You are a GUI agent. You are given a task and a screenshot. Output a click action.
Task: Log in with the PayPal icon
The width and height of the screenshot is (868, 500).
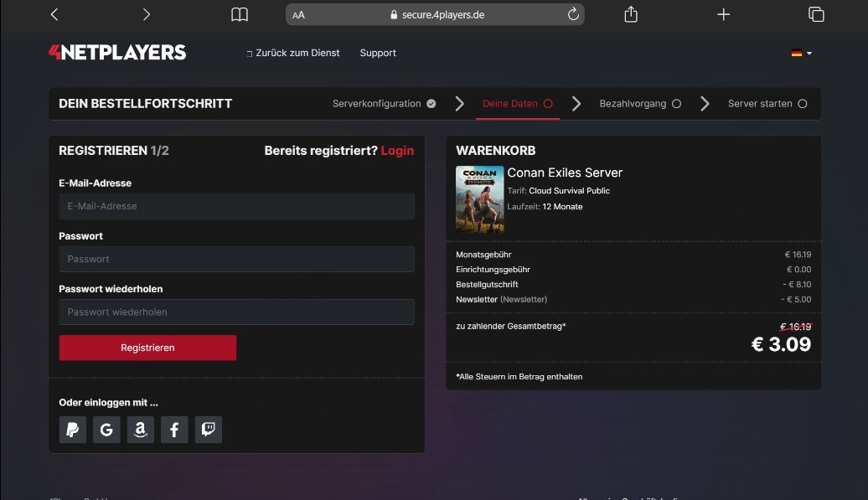tap(73, 430)
